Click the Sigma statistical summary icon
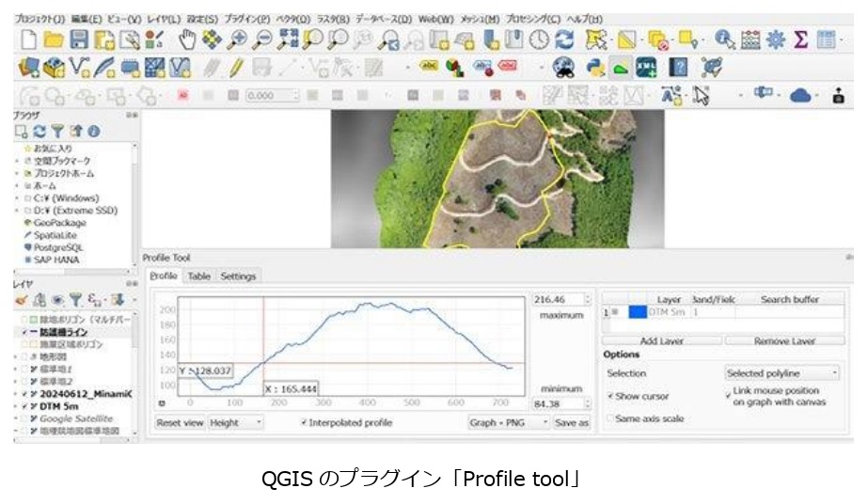 801,40
